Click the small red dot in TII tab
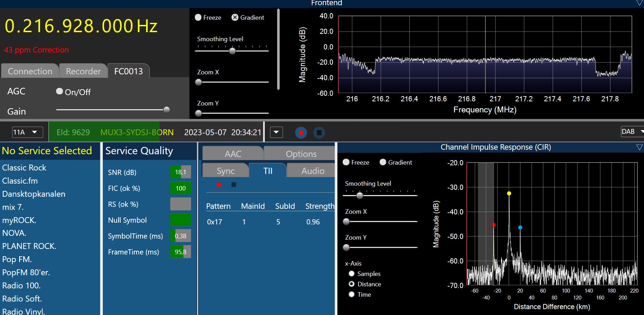 pyautogui.click(x=219, y=185)
